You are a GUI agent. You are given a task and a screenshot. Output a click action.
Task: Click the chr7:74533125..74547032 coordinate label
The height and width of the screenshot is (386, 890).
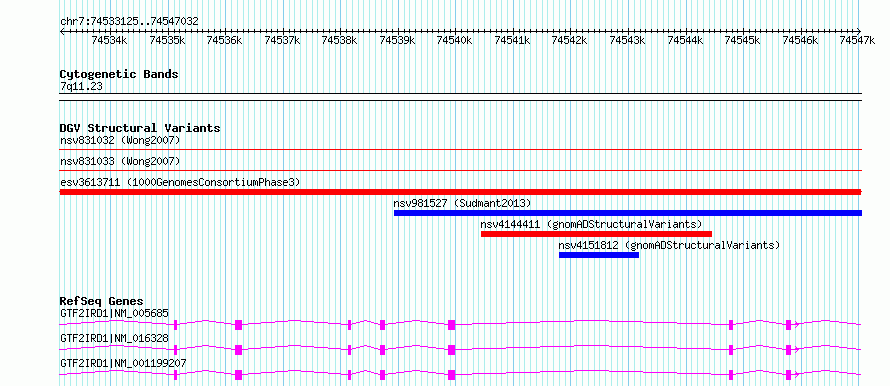coord(129,21)
